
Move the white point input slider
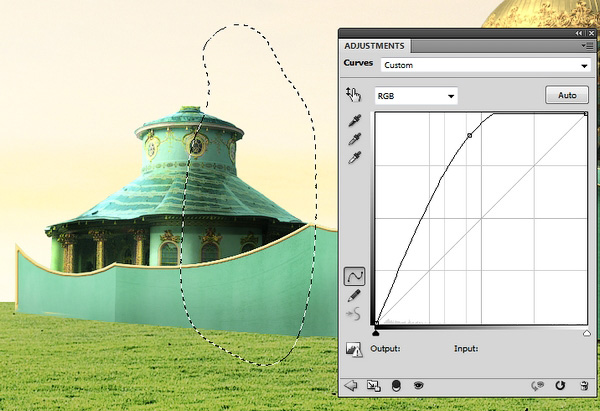pos(587,333)
